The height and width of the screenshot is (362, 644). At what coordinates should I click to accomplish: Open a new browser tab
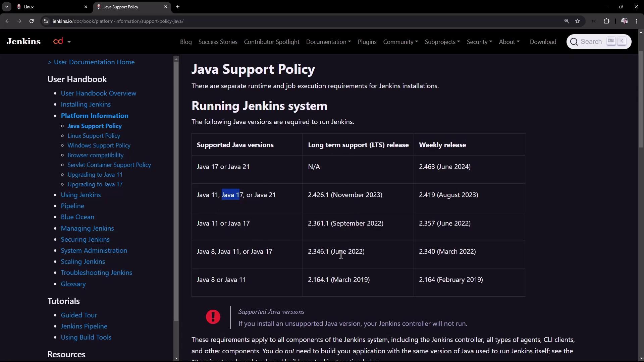click(178, 7)
